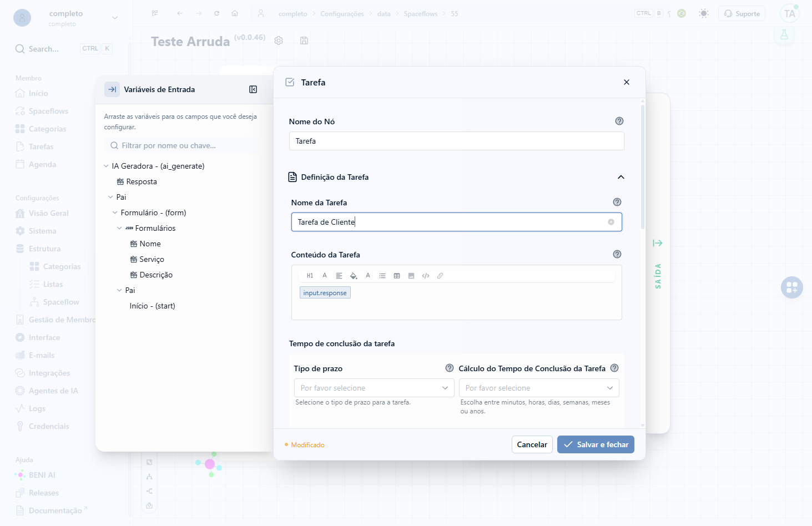
Task: Apply the H1 heading format
Action: (310, 276)
